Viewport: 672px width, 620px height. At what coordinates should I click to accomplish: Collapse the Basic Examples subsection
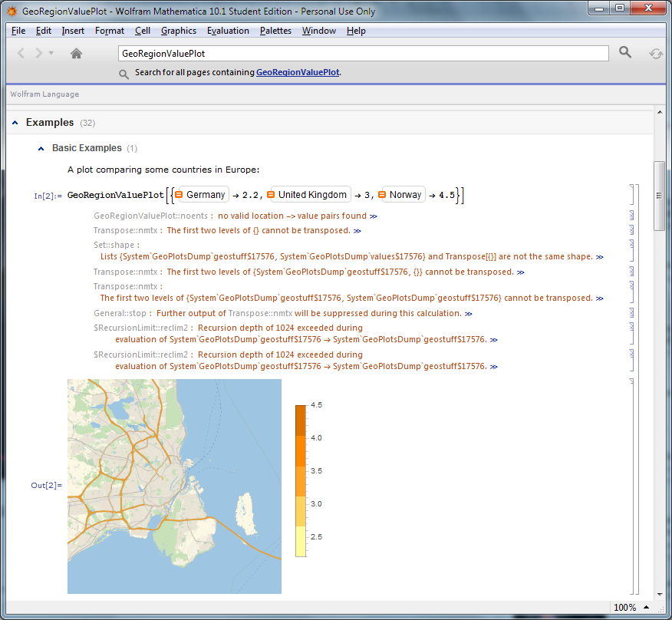click(x=41, y=148)
